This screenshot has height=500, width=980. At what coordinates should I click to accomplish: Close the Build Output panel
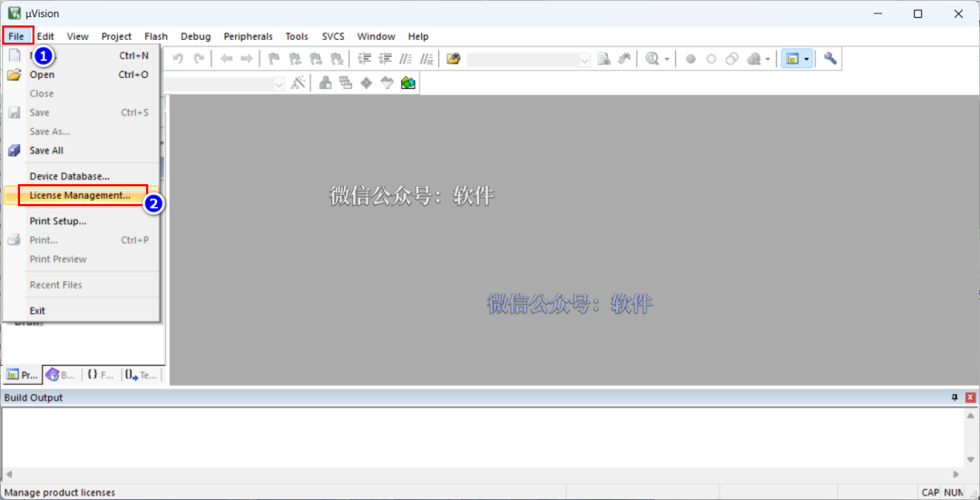click(970, 397)
